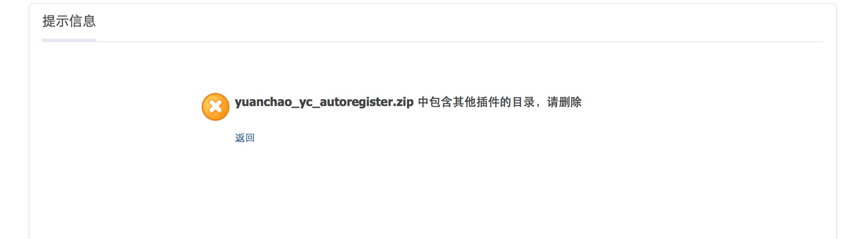Viewport: 868px width, 239px height.
Task: Click the blue underline beneath 提示信息
Action: pyautogui.click(x=69, y=40)
